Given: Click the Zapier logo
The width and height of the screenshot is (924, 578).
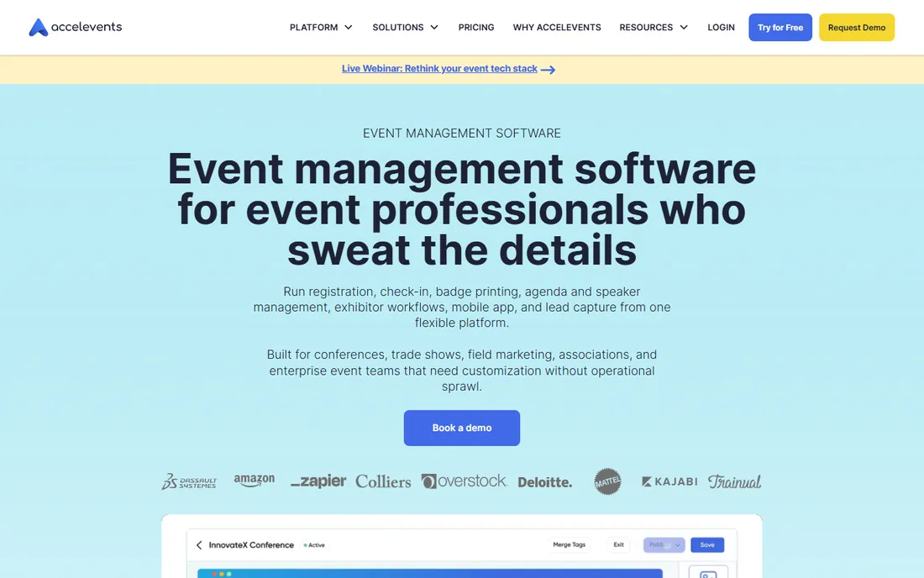Looking at the screenshot, I should click(318, 481).
